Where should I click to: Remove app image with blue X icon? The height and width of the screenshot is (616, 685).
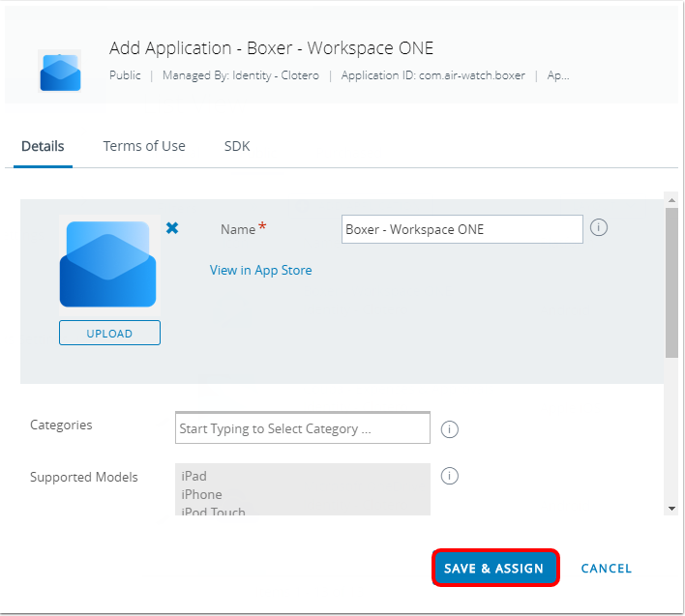(x=172, y=228)
